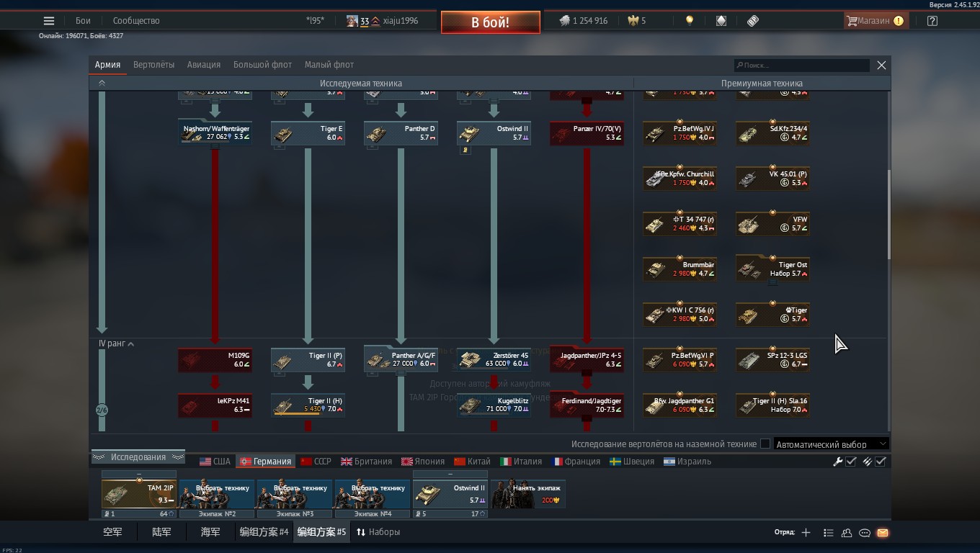Start a match with В бой! button
The width and height of the screenshot is (980, 553).
click(490, 22)
